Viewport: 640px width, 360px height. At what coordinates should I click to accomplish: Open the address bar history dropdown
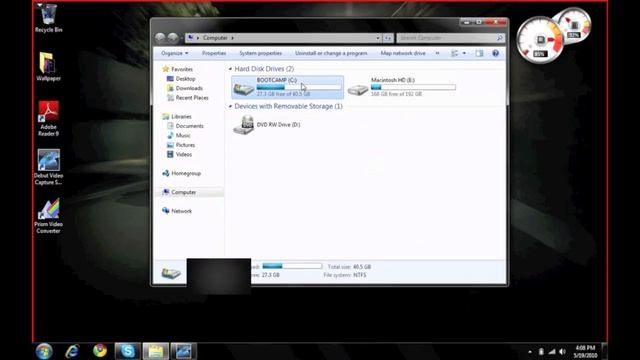(378, 38)
